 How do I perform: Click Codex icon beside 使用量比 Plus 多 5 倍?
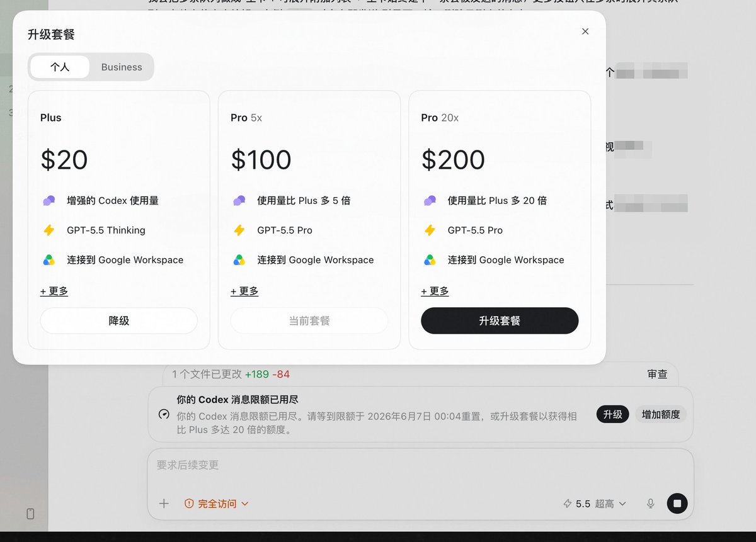coord(239,201)
